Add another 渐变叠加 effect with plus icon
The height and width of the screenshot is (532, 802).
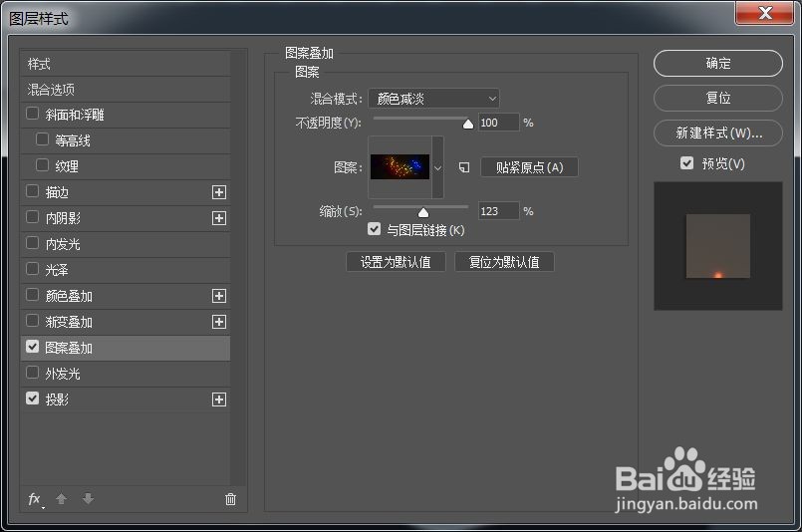(x=219, y=322)
